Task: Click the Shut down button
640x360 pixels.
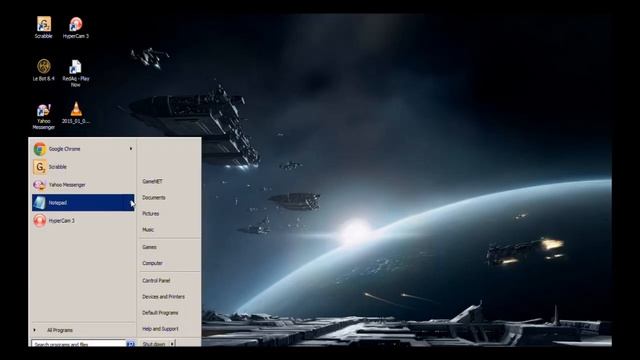Action: click(154, 344)
